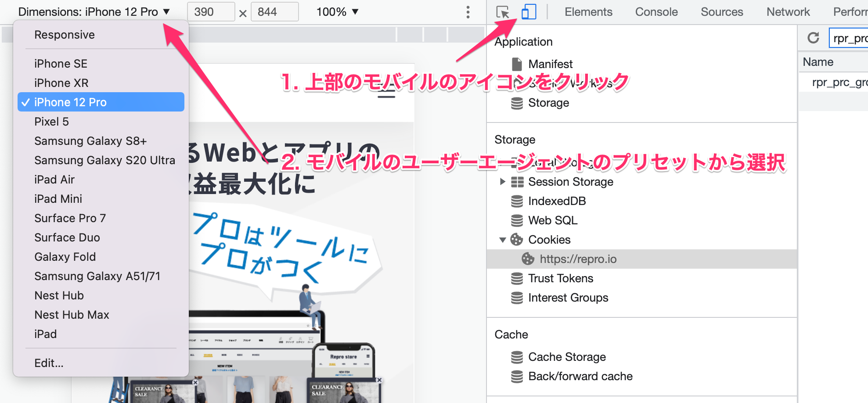
Task: Select Back/forward cache in the sidebar
Action: pos(580,376)
